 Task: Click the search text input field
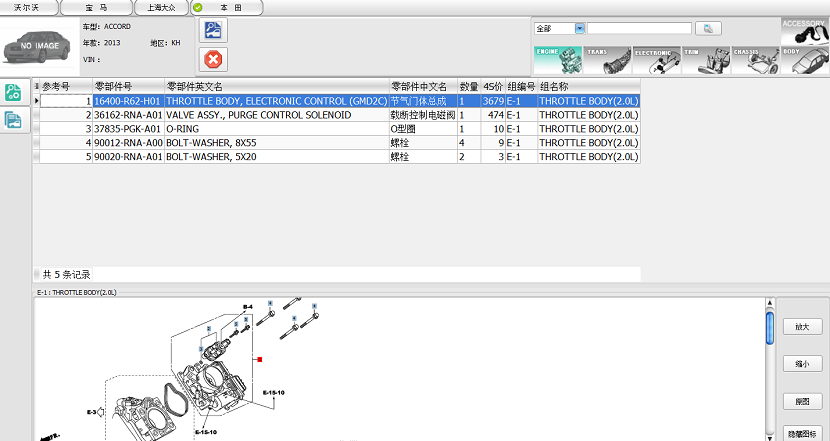[638, 29]
